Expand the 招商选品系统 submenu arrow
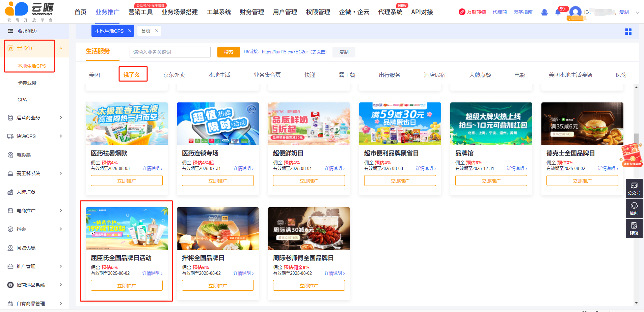Image resolution: width=644 pixels, height=312 pixels. (x=61, y=285)
